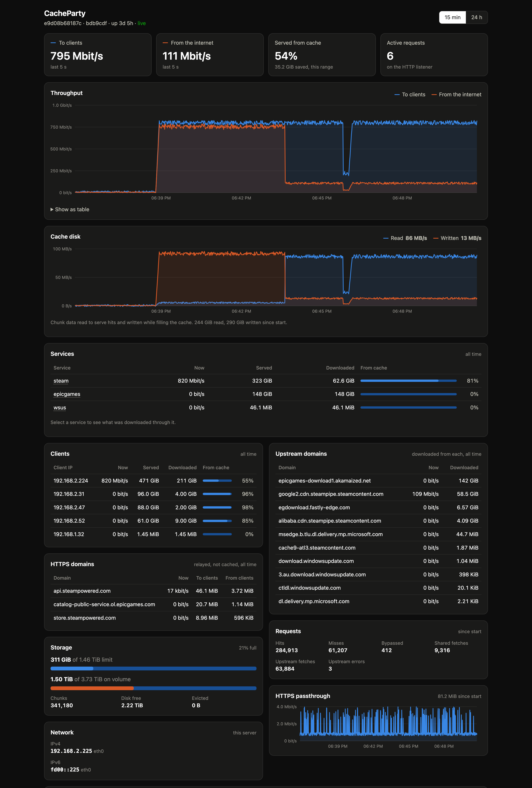Click client IP 192.168.2.224
Screen dimensions: 532x788
70,481
